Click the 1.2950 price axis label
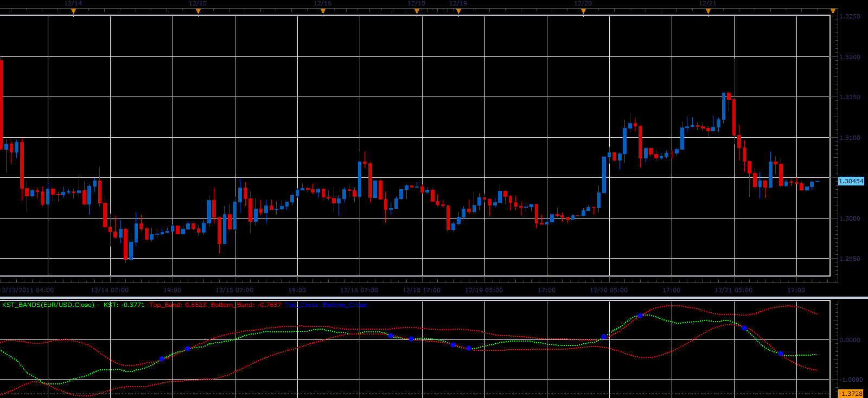Image resolution: width=868 pixels, height=398 pixels. (x=850, y=259)
